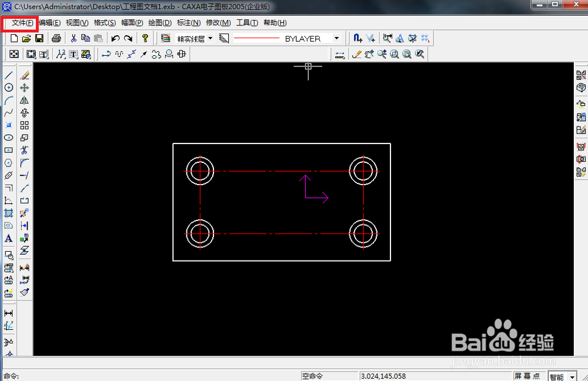Expand the 粗实线层 layer dropdown

coord(210,38)
